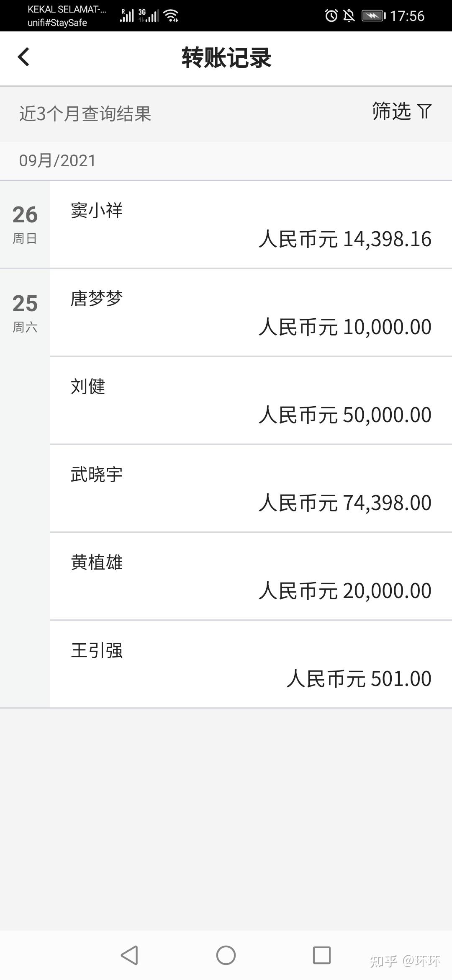Open recent apps with square button
This screenshot has height=980, width=452.
(x=321, y=955)
